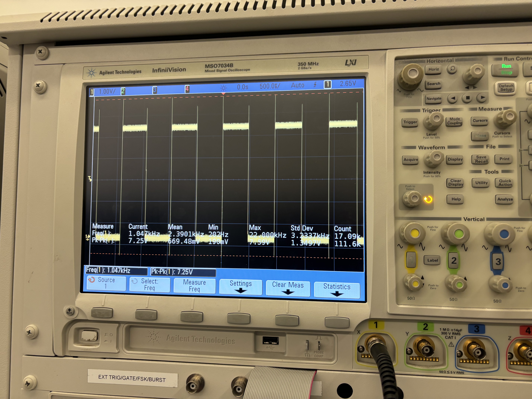
Task: Toggle channel 2 green button on
Action: click(x=453, y=261)
